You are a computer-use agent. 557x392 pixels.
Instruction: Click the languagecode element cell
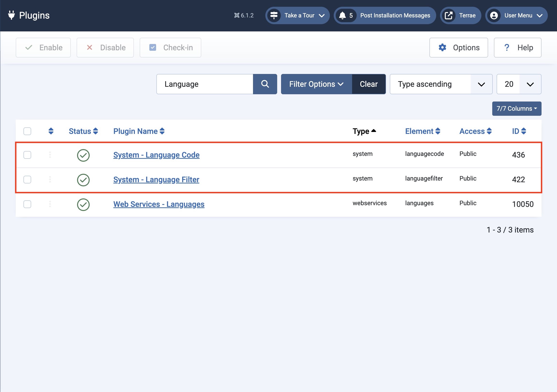pyautogui.click(x=424, y=154)
